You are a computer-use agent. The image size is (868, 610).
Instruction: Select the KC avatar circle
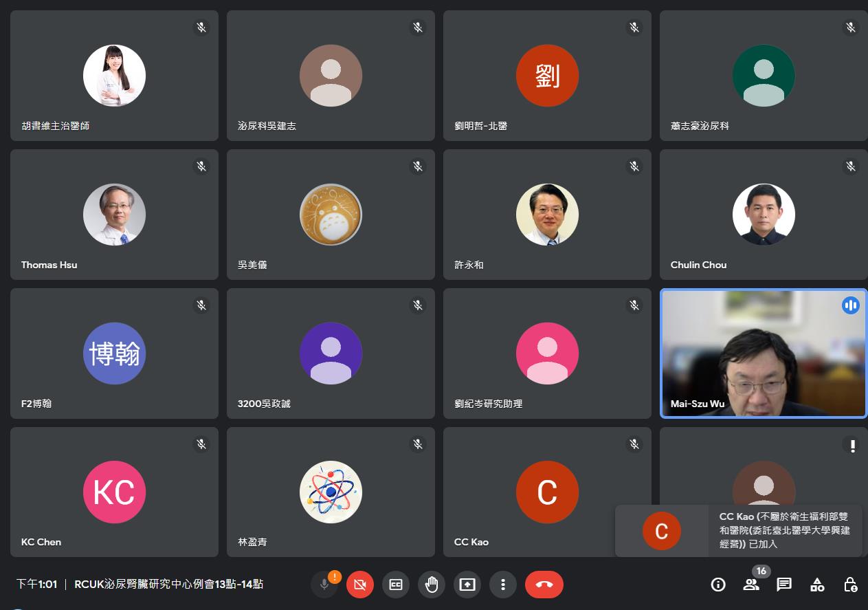click(114, 492)
